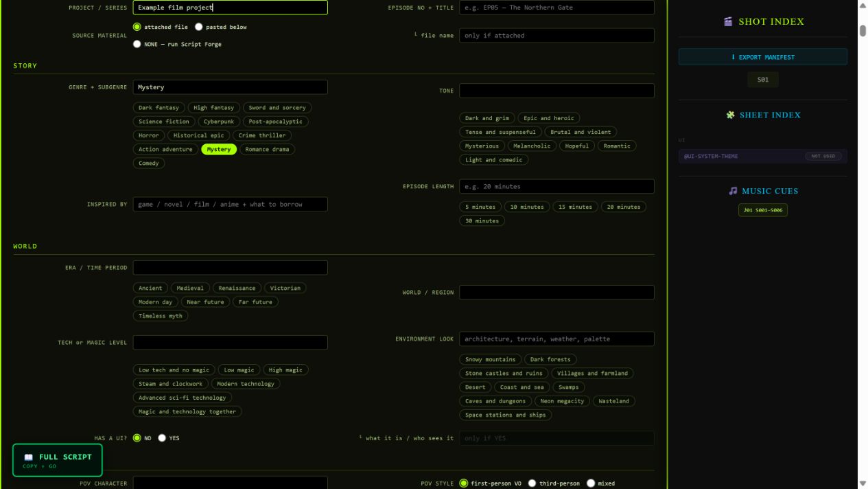Select the Romance drama genre chip
The width and height of the screenshot is (868, 489).
coord(267,149)
